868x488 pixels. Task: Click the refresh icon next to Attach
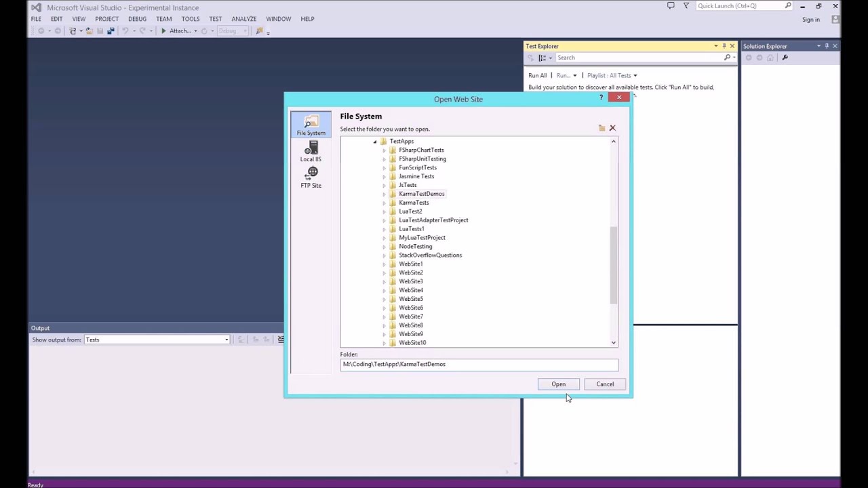coord(203,30)
